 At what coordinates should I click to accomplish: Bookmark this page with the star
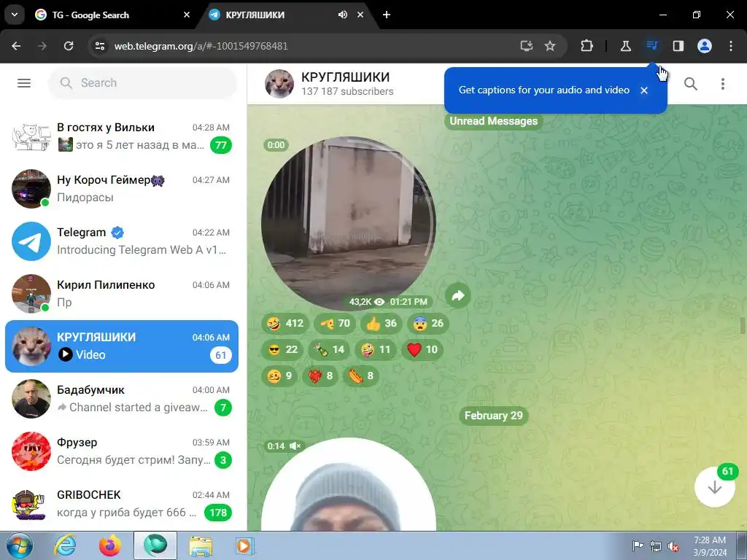coord(550,46)
